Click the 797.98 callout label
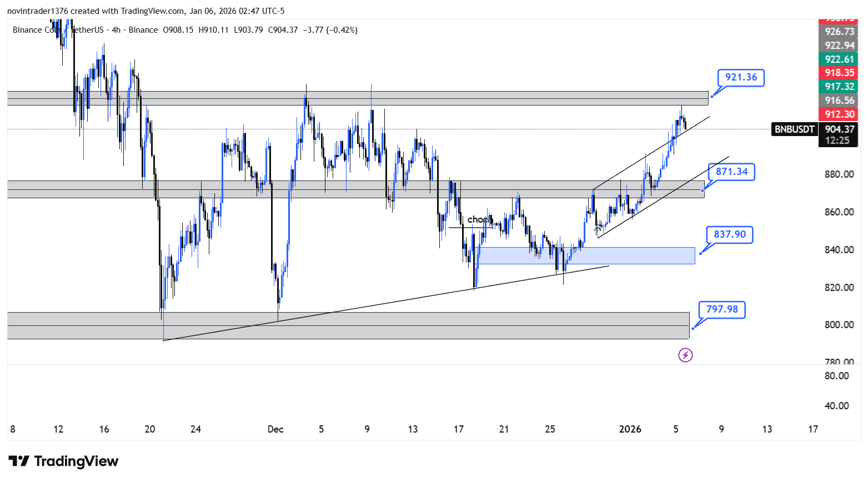 pyautogui.click(x=722, y=309)
